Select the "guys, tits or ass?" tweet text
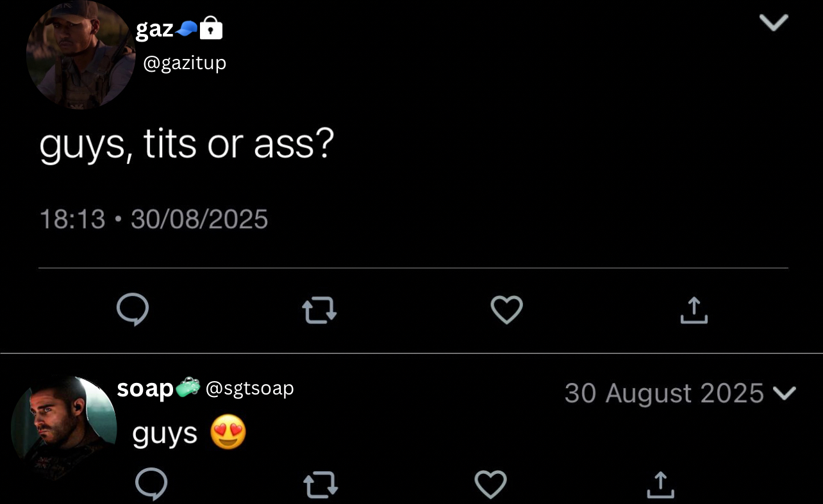 (187, 143)
